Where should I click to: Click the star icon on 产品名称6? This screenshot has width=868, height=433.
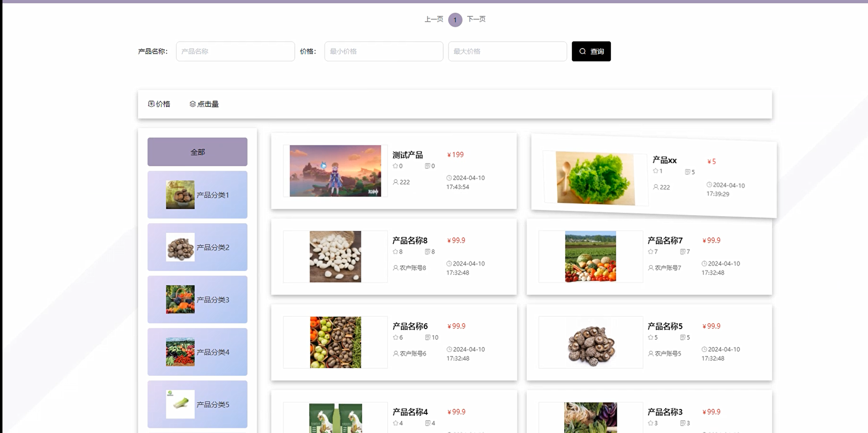395,337
